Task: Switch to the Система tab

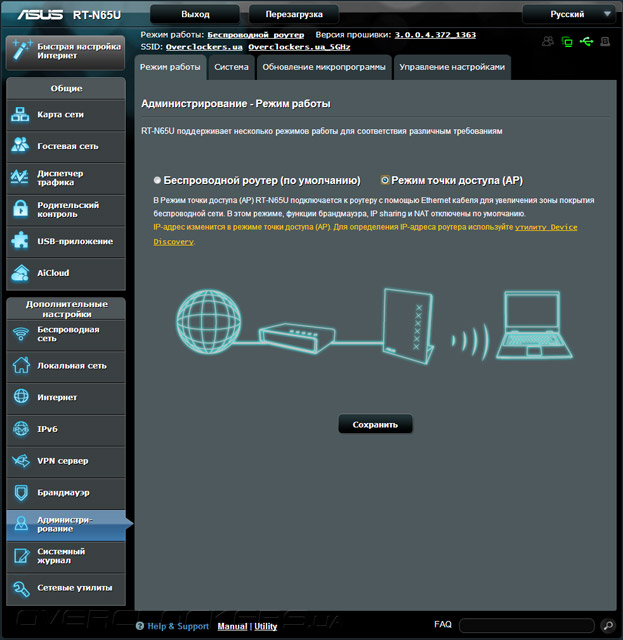Action: tap(231, 67)
